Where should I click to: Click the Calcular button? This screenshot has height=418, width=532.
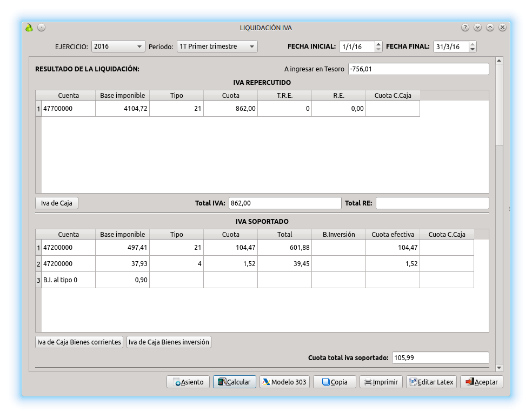pos(235,382)
